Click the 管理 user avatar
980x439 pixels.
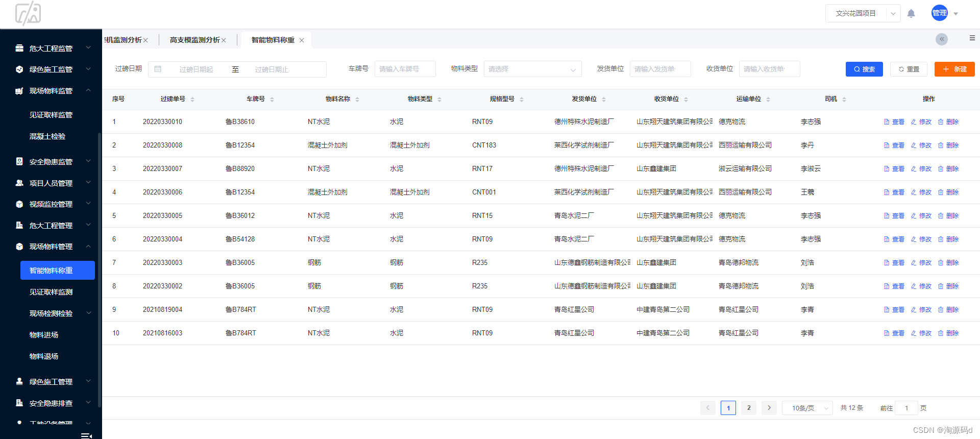point(940,13)
